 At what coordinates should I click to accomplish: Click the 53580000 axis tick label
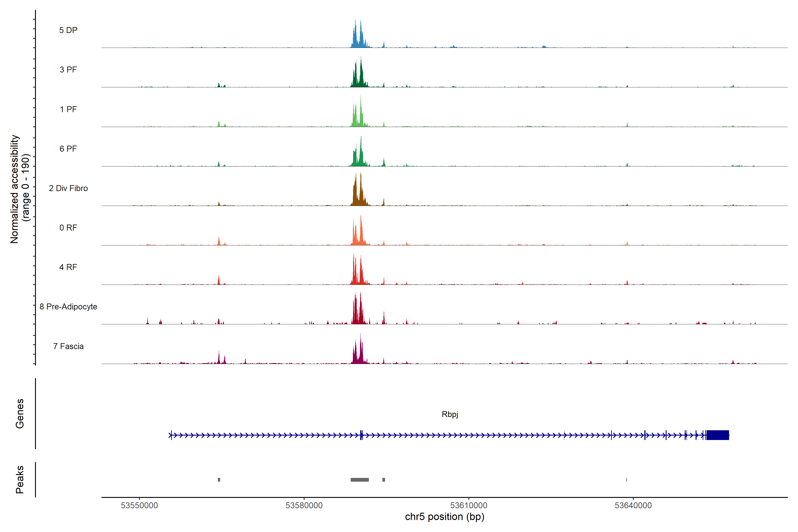[304, 506]
